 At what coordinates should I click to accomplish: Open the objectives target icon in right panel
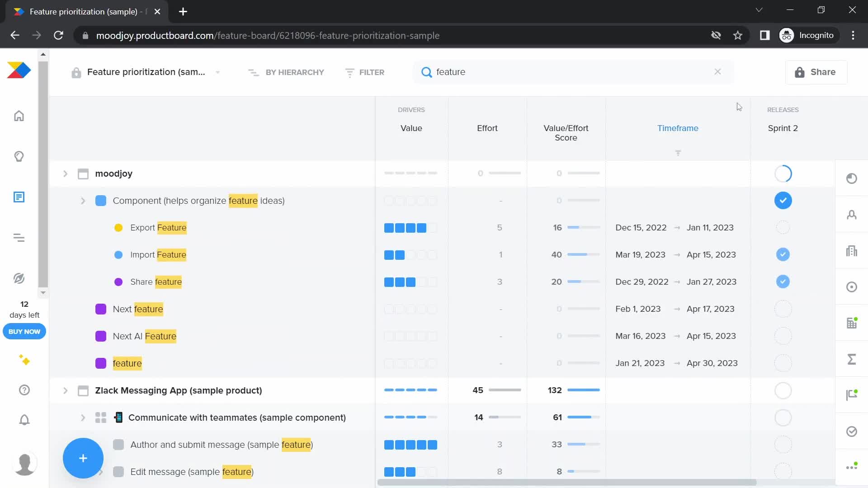[x=852, y=287]
